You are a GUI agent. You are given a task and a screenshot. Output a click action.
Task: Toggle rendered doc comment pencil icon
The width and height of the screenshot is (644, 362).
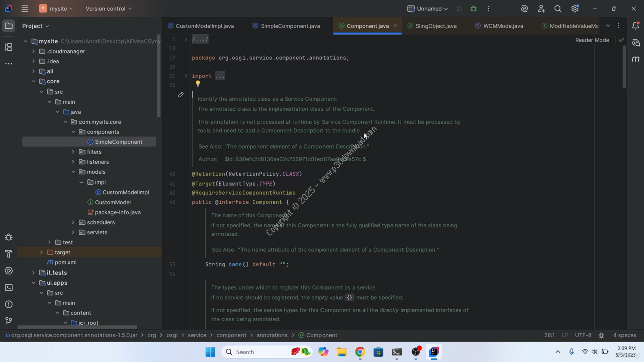[x=181, y=95]
